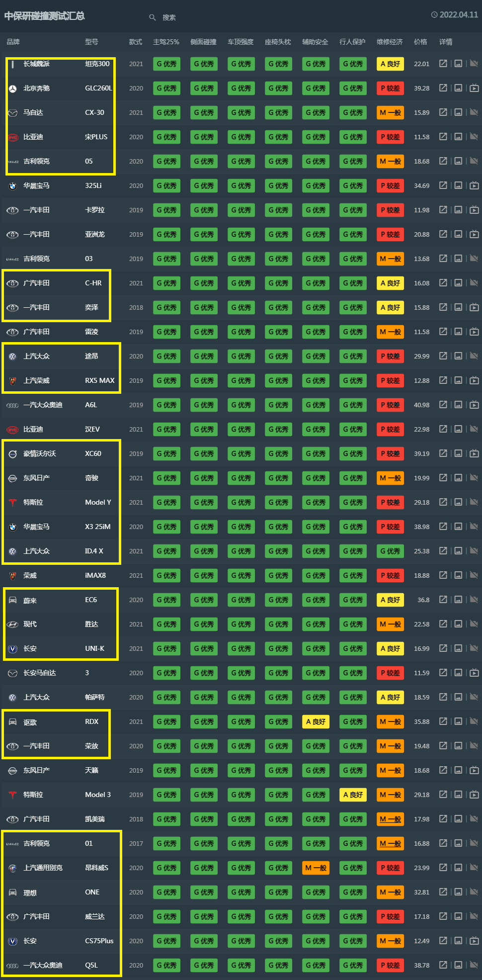This screenshot has height=980, width=482.
Task: Play crash video for CS75Plus
Action: pos(474,941)
